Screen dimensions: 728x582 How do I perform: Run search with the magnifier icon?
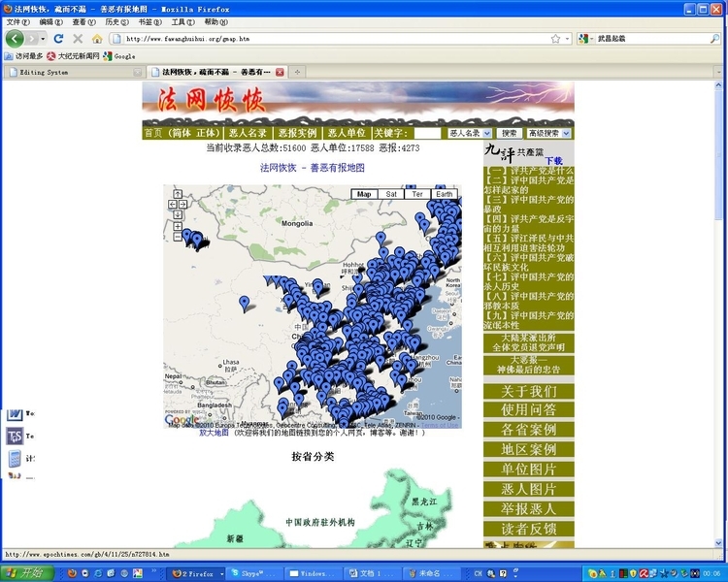714,39
